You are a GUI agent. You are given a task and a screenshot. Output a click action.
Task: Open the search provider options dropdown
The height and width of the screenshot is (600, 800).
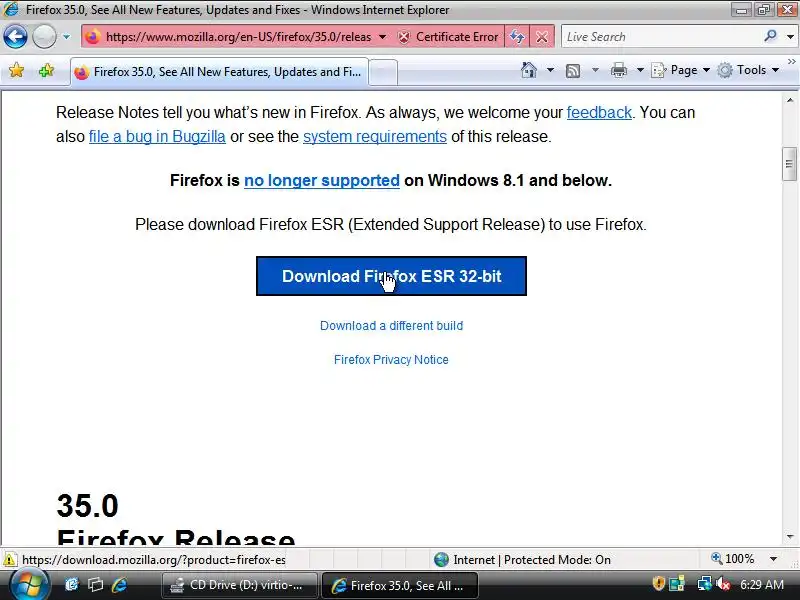pos(790,37)
